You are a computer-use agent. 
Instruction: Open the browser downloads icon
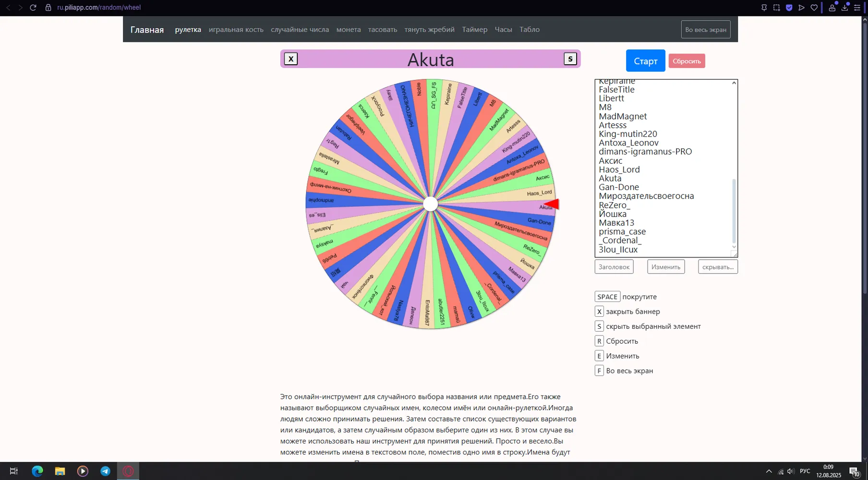(844, 8)
